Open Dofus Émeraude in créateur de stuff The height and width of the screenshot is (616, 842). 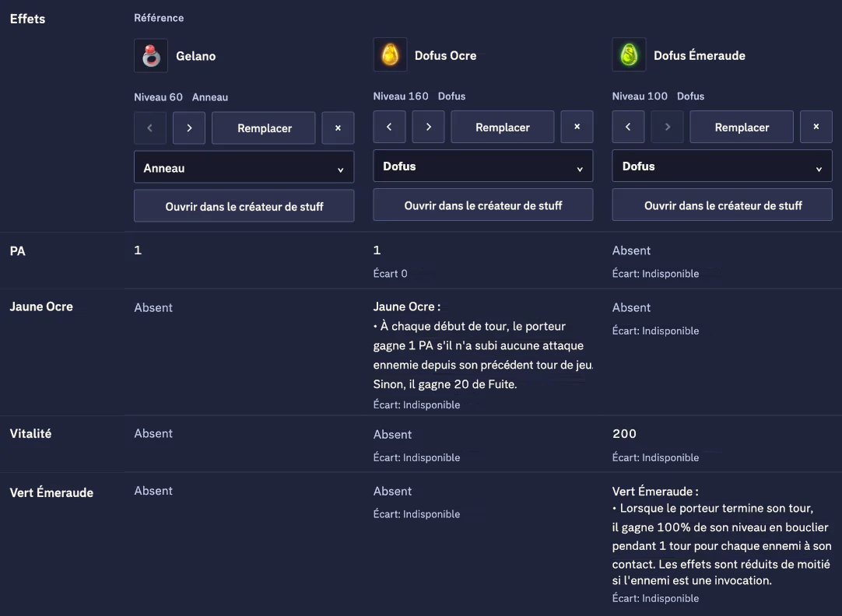722,205
